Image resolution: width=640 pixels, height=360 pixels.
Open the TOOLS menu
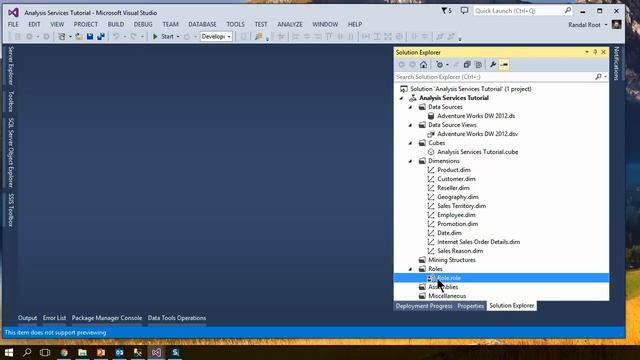[236, 24]
